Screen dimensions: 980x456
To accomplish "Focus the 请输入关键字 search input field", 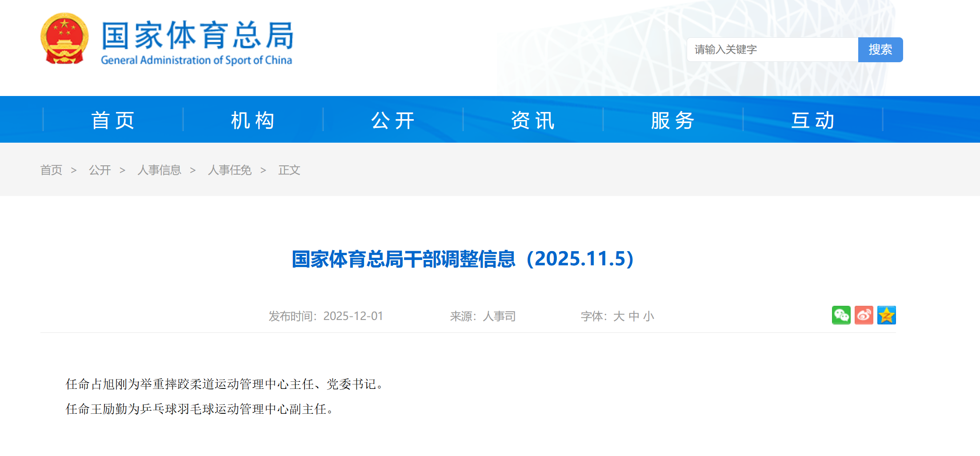I will coord(772,50).
